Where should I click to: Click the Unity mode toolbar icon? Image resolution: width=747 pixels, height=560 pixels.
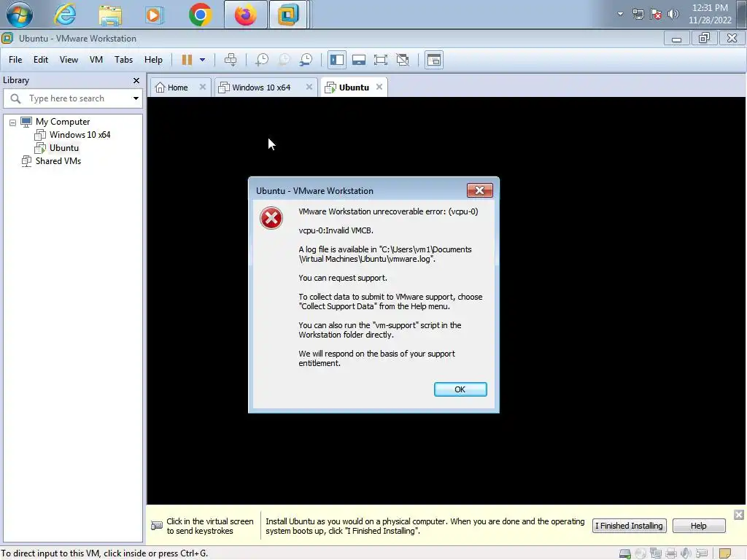point(403,60)
